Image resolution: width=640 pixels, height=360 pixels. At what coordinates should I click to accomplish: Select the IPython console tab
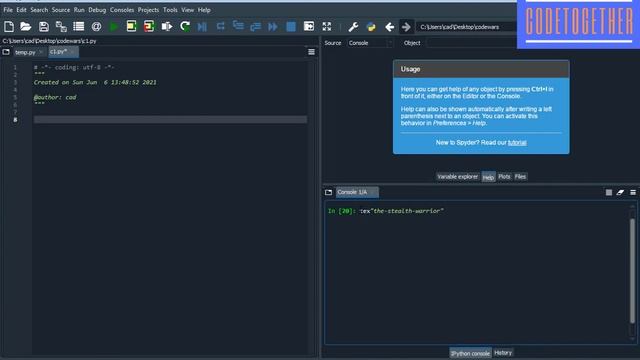click(470, 353)
